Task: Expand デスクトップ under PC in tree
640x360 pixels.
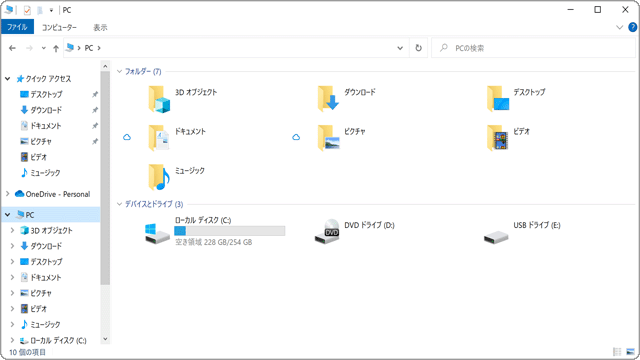Action: point(12,261)
